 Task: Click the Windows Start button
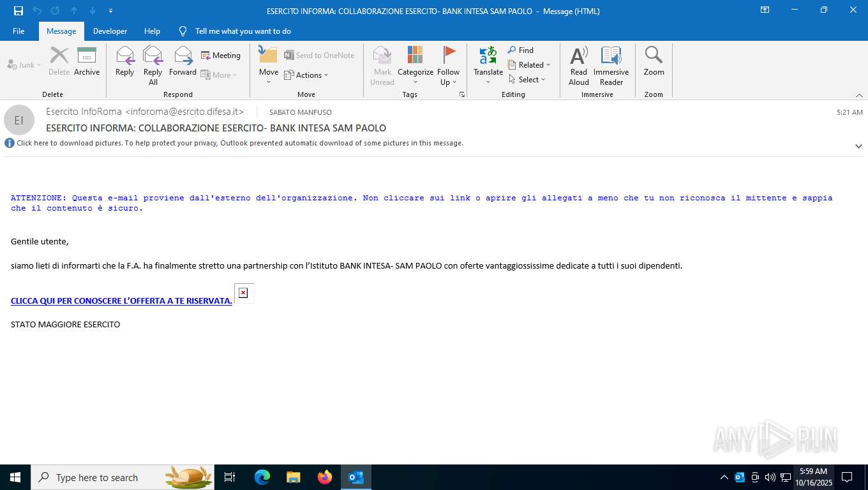click(15, 477)
